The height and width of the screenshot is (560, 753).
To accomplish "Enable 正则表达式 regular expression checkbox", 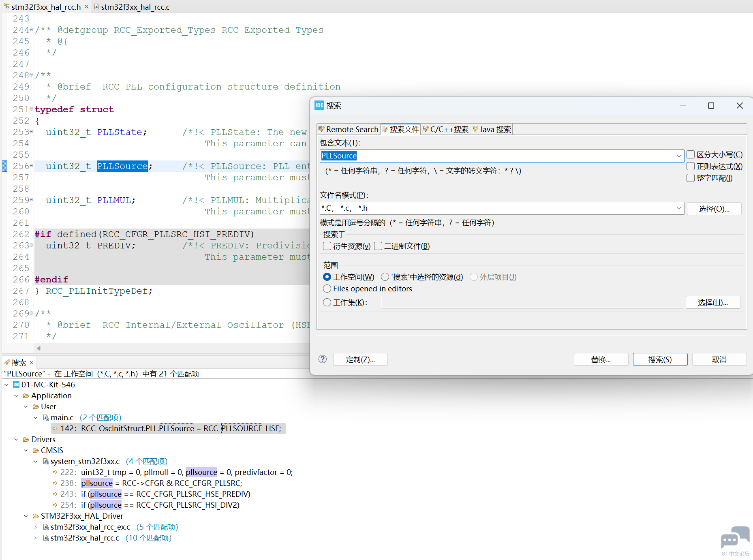I will 691,166.
